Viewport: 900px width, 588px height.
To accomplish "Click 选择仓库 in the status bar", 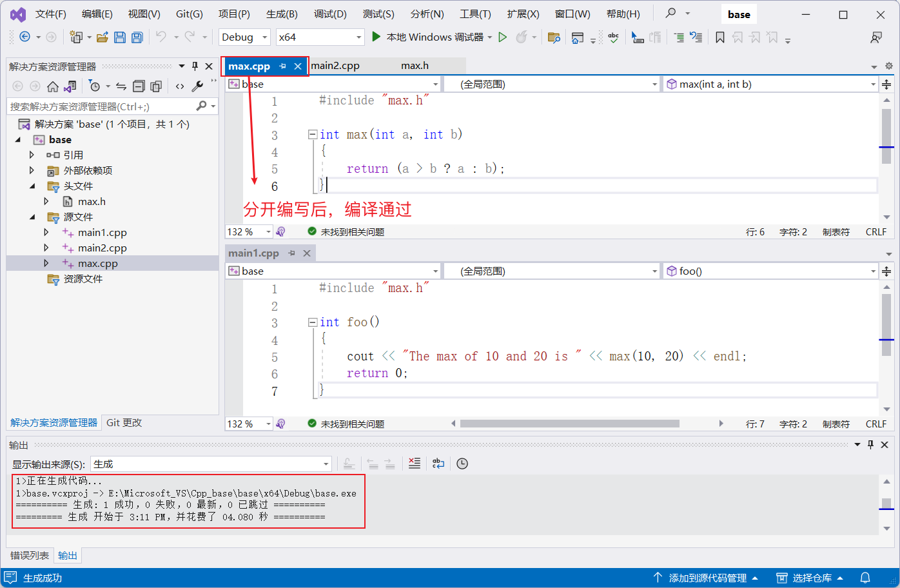I will pyautogui.click(x=809, y=578).
